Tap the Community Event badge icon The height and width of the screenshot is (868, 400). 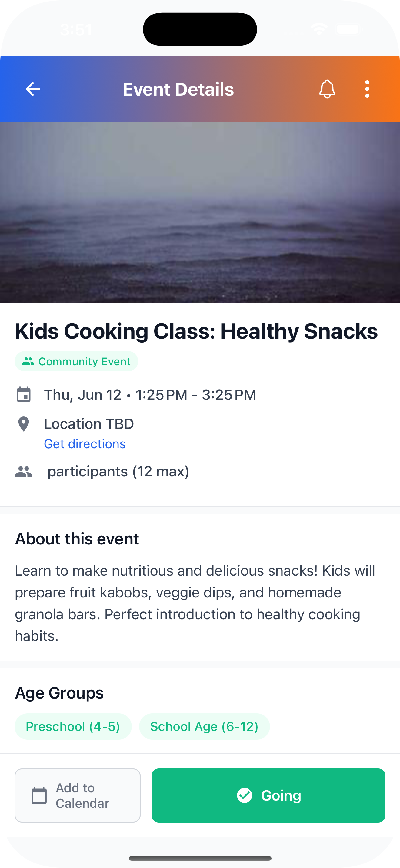(28, 361)
